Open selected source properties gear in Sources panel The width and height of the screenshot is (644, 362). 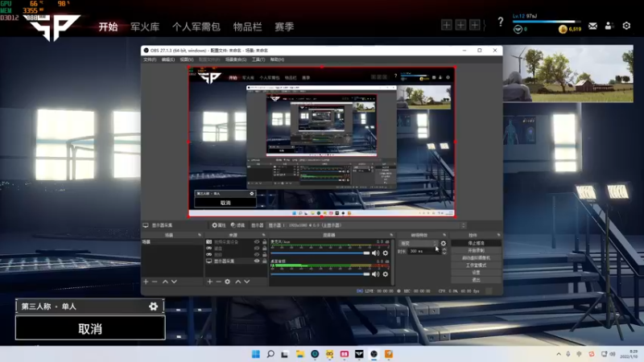[228, 282]
